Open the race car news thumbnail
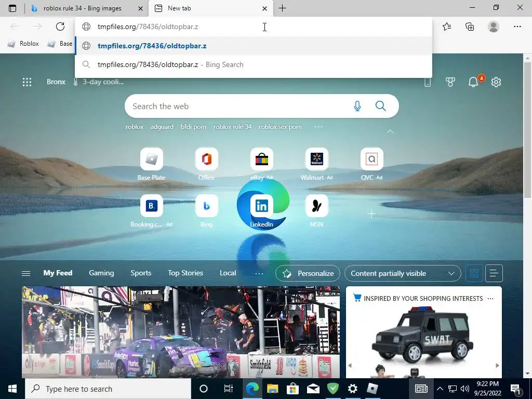The image size is (532, 399). click(x=180, y=332)
